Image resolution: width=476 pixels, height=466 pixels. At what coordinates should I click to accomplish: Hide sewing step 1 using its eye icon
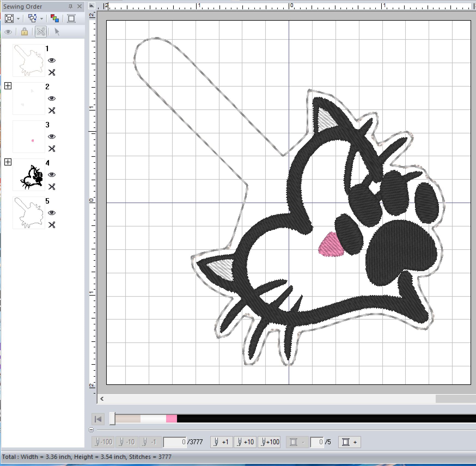[52, 60]
